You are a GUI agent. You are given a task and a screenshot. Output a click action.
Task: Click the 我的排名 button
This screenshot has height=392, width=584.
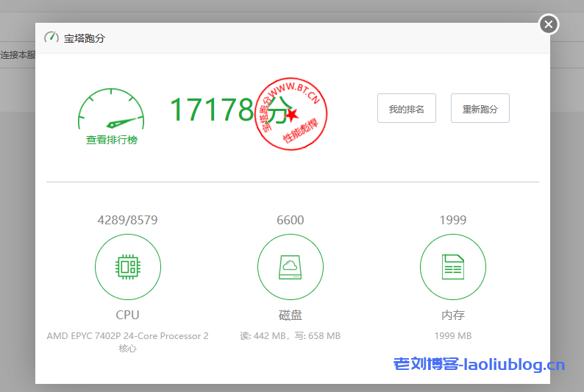pyautogui.click(x=406, y=109)
